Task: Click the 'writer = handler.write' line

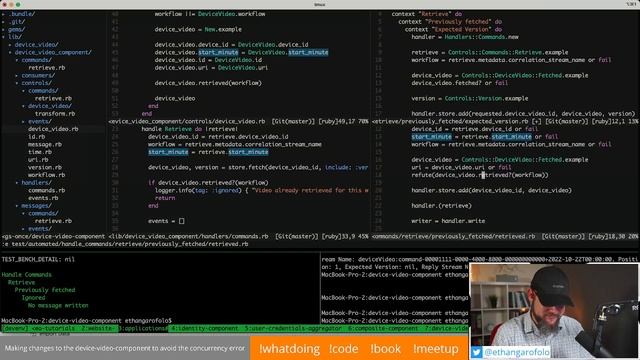Action: pos(448,221)
